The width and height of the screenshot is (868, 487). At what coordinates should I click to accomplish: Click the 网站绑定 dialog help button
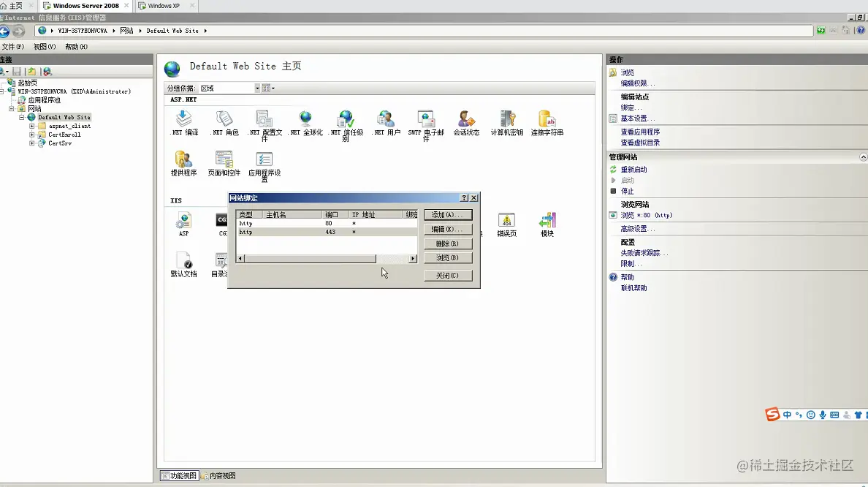tap(465, 197)
